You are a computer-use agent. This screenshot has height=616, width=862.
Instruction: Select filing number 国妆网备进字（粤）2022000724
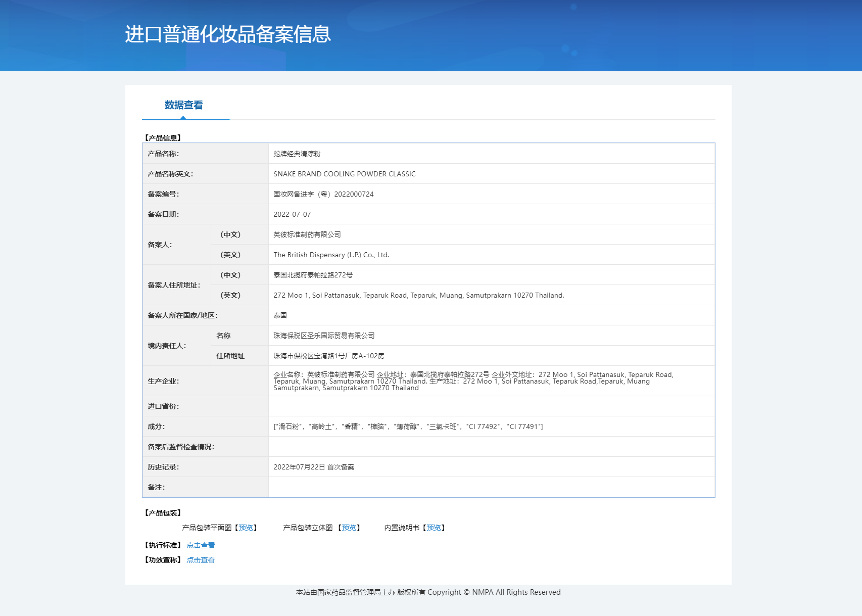click(323, 194)
